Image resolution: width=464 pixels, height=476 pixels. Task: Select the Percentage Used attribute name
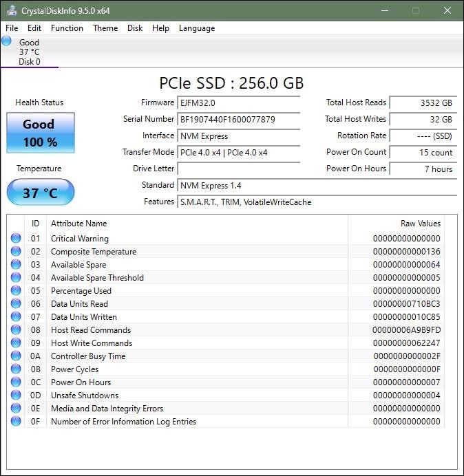tap(81, 291)
